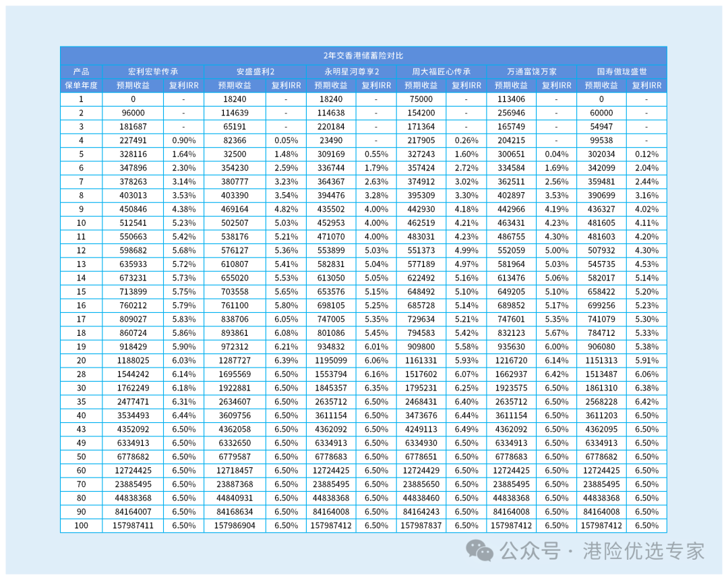Click the value 60000
The width and height of the screenshot is (728, 580).
click(601, 113)
